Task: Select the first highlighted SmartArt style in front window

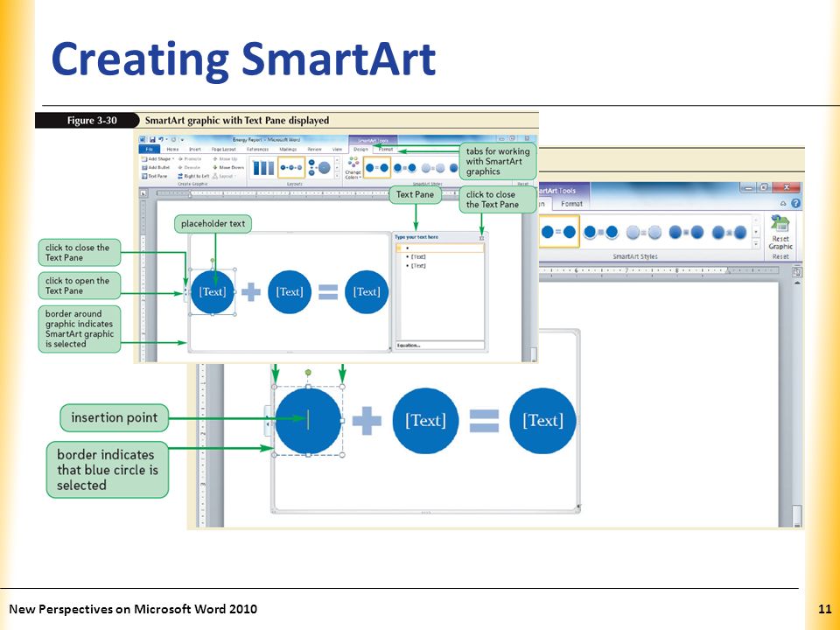Action: pos(377,168)
